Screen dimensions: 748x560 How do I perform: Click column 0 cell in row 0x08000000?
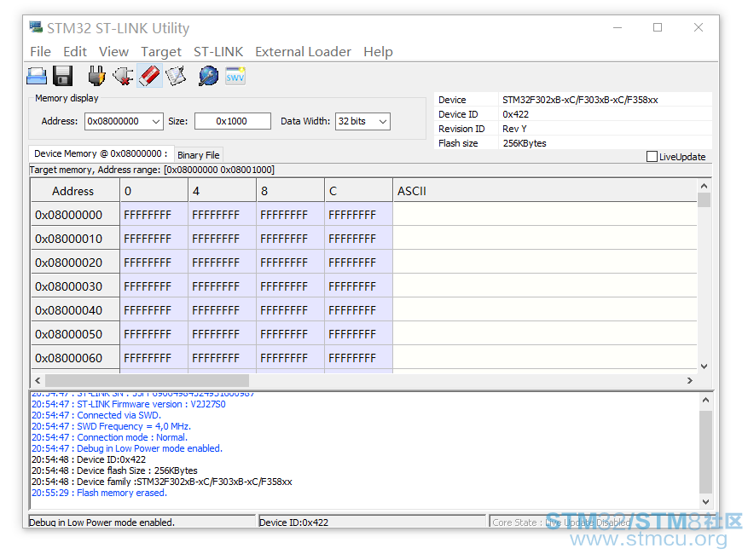(154, 215)
